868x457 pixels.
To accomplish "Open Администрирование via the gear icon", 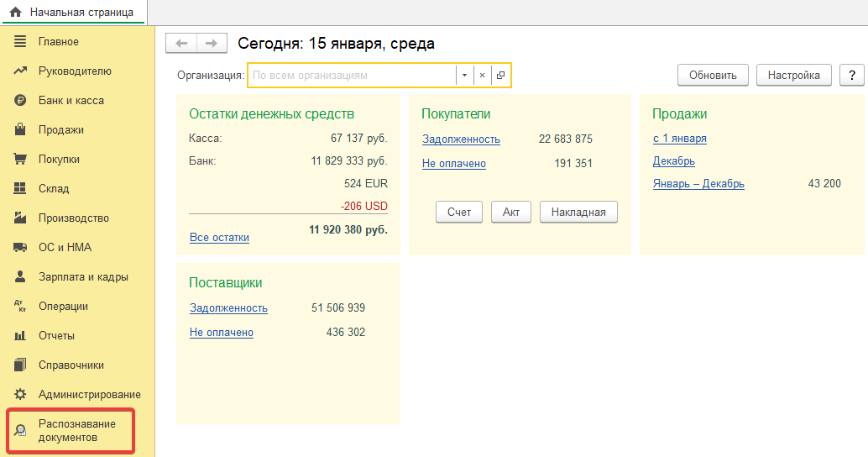I will [x=20, y=395].
